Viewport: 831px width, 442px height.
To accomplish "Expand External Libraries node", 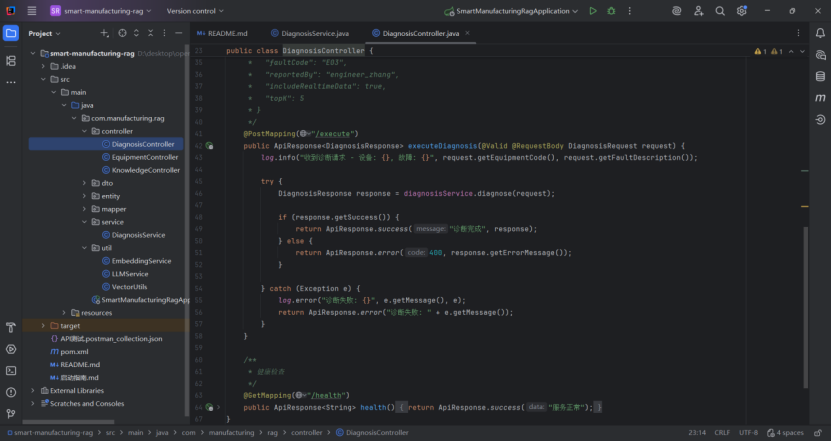I will tap(33, 391).
